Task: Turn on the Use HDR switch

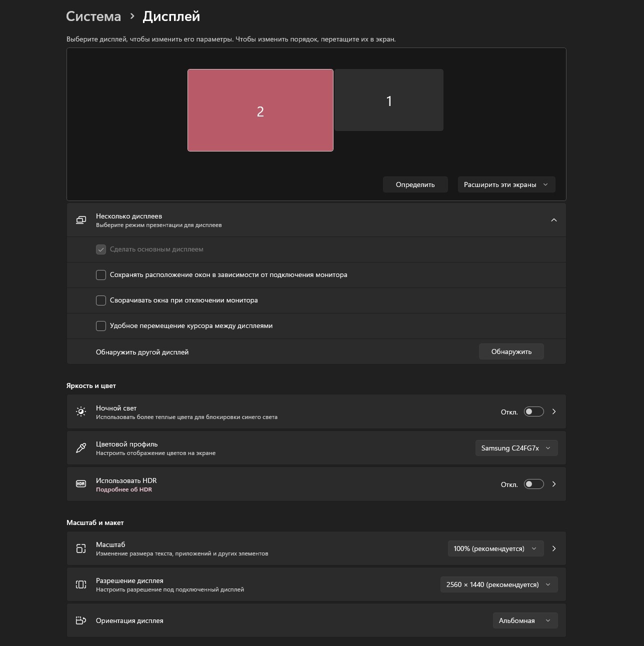Action: (x=533, y=484)
